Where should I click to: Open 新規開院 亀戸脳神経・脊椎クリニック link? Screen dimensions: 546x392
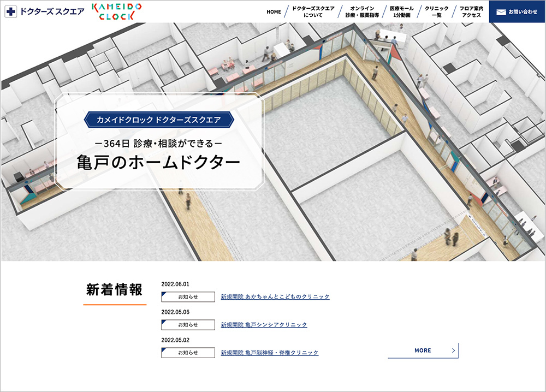[269, 353]
